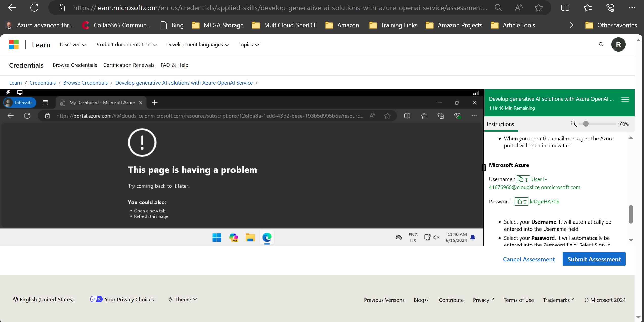Expand Product documentation dropdown
The height and width of the screenshot is (322, 644).
tap(126, 45)
